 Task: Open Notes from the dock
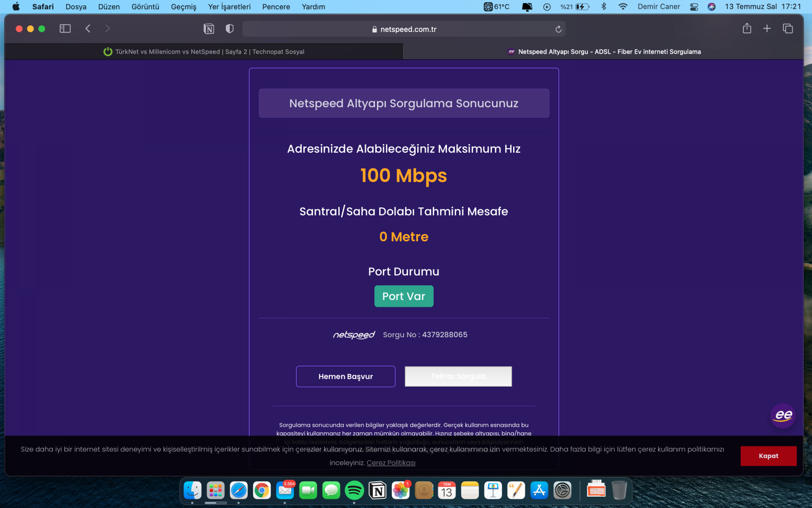click(470, 491)
